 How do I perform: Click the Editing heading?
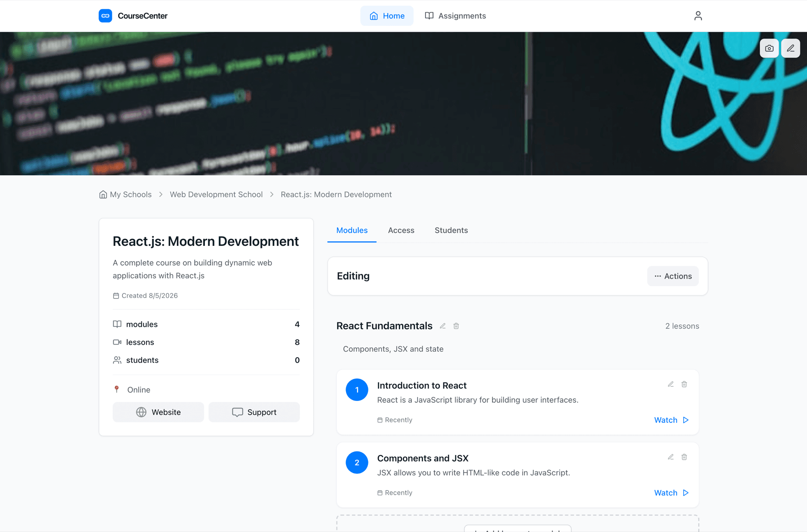click(x=353, y=276)
